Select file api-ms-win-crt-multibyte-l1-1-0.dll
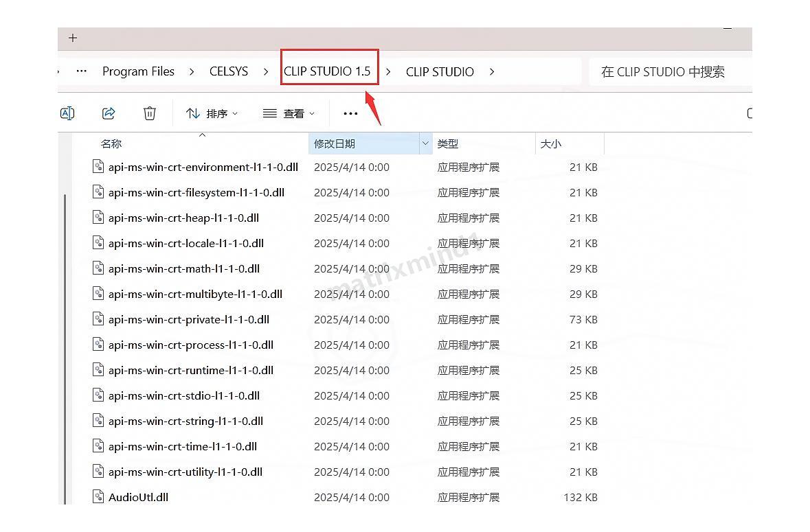 [195, 294]
